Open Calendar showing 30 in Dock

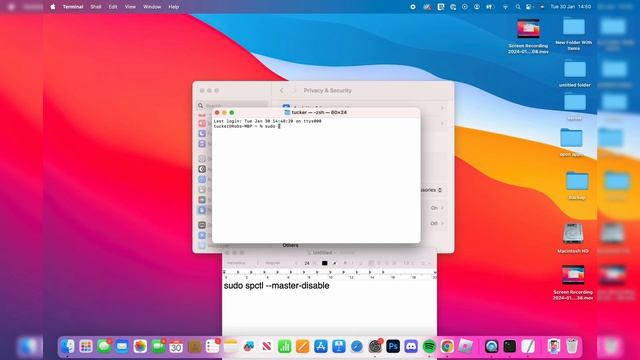click(176, 347)
